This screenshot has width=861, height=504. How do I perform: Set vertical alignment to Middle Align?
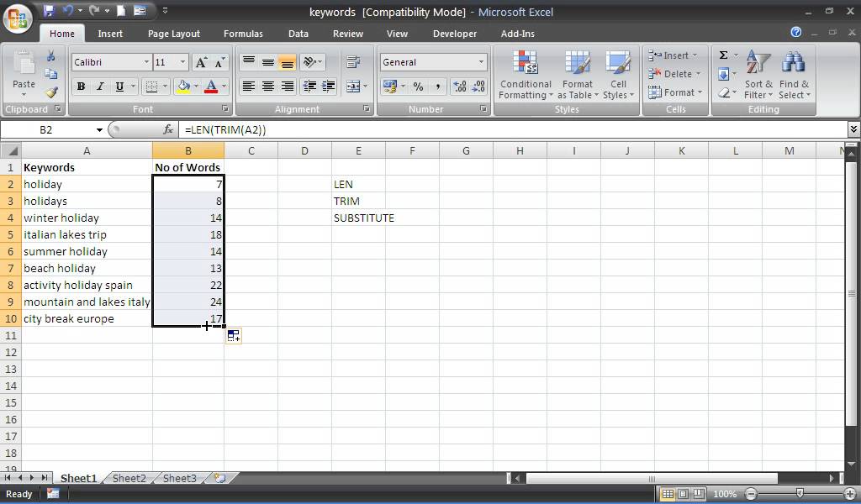point(268,62)
